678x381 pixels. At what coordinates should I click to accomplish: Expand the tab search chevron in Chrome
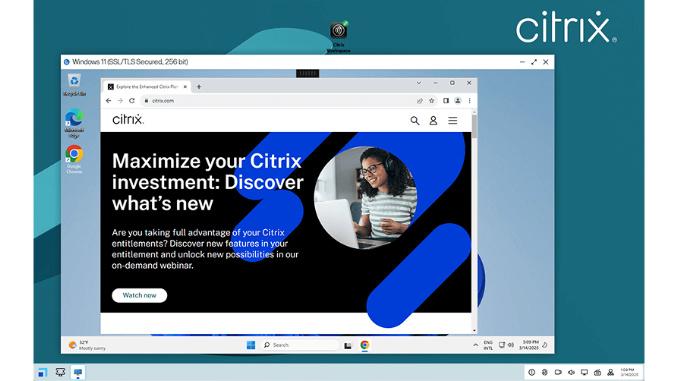(419, 83)
